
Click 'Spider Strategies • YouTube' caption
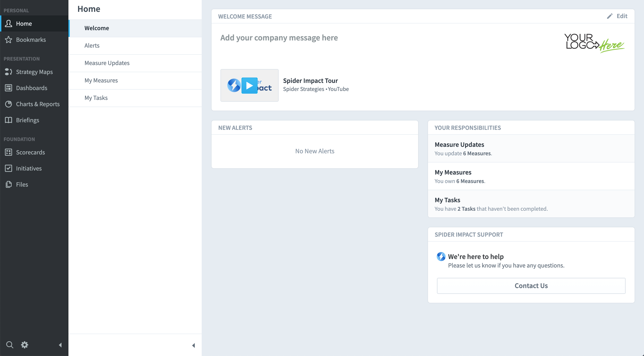coord(316,89)
